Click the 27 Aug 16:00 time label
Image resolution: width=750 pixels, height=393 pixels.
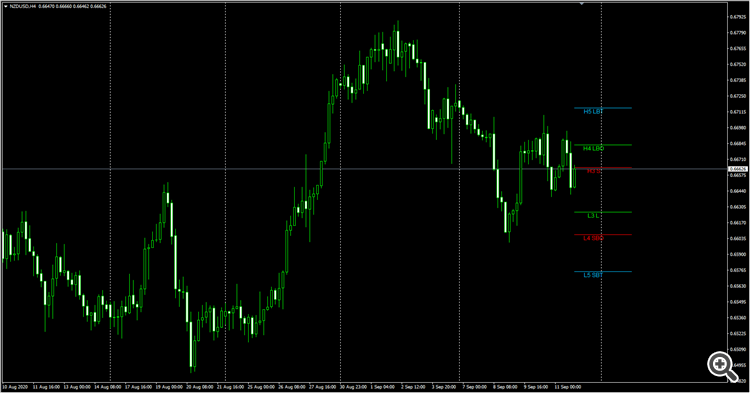pyautogui.click(x=323, y=387)
